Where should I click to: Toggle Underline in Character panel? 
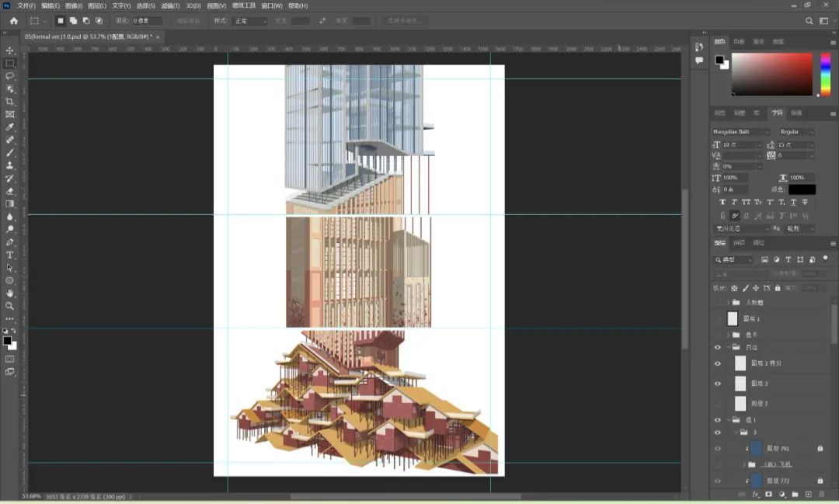click(793, 202)
